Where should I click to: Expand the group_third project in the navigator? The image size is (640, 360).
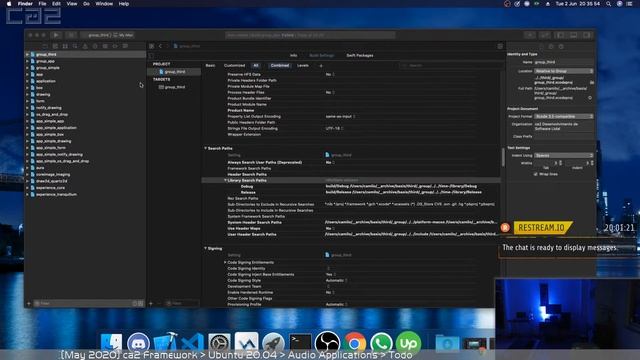click(x=27, y=54)
